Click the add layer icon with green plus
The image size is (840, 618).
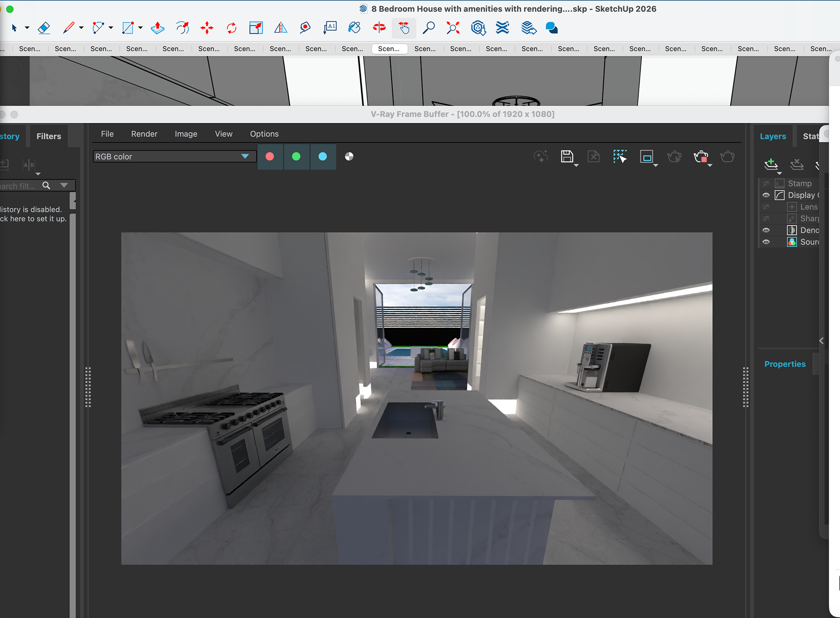pos(771,164)
